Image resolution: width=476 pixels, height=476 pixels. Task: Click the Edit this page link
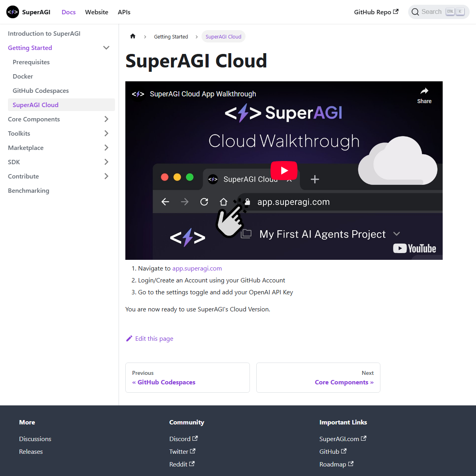[150, 338]
